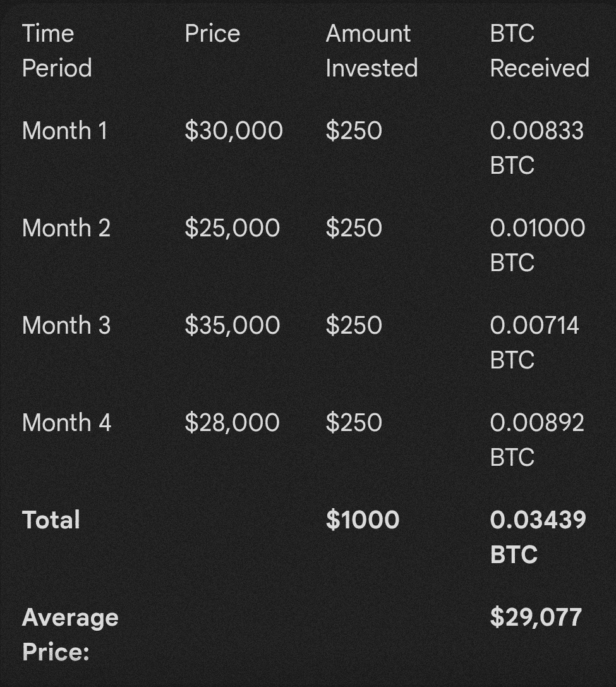Select the $30,000 price cell

(233, 131)
